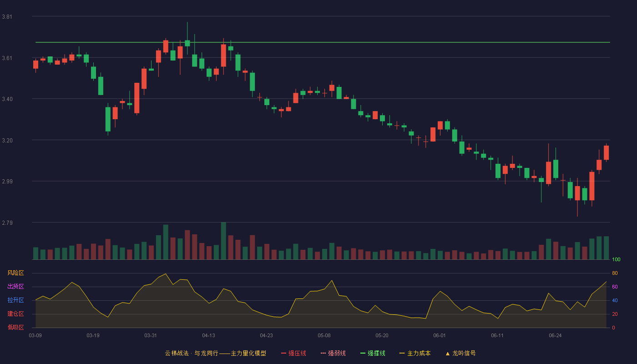637x364 pixels.
Task: Click the red 0 indicator scale value
Action: pyautogui.click(x=613, y=328)
